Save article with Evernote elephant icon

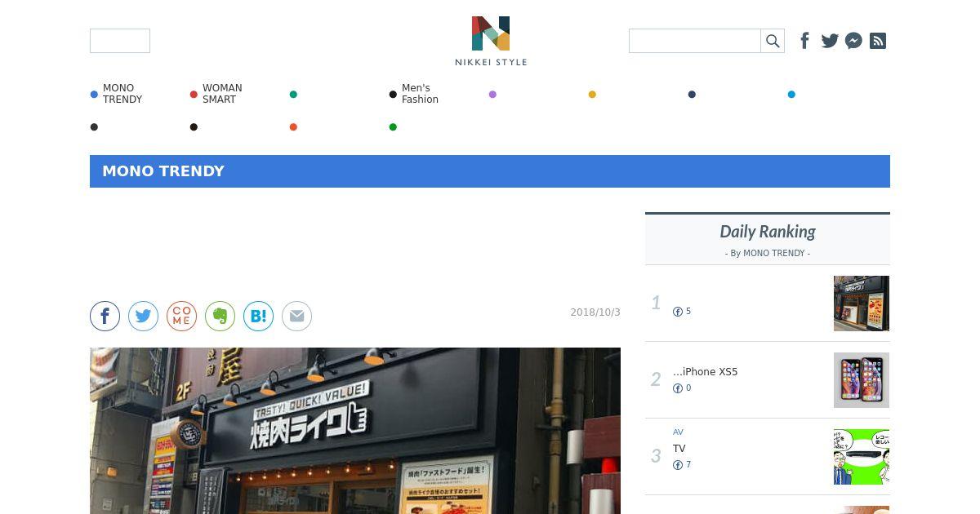(220, 316)
